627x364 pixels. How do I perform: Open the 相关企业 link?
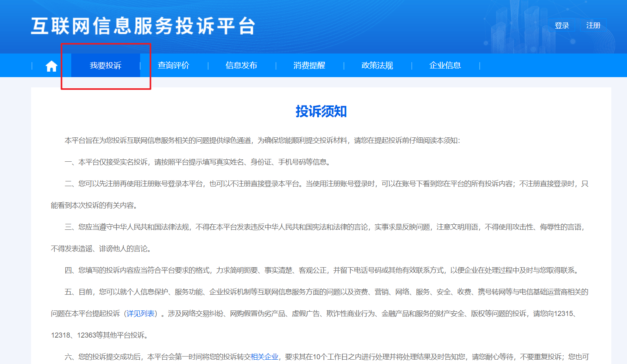click(x=264, y=357)
